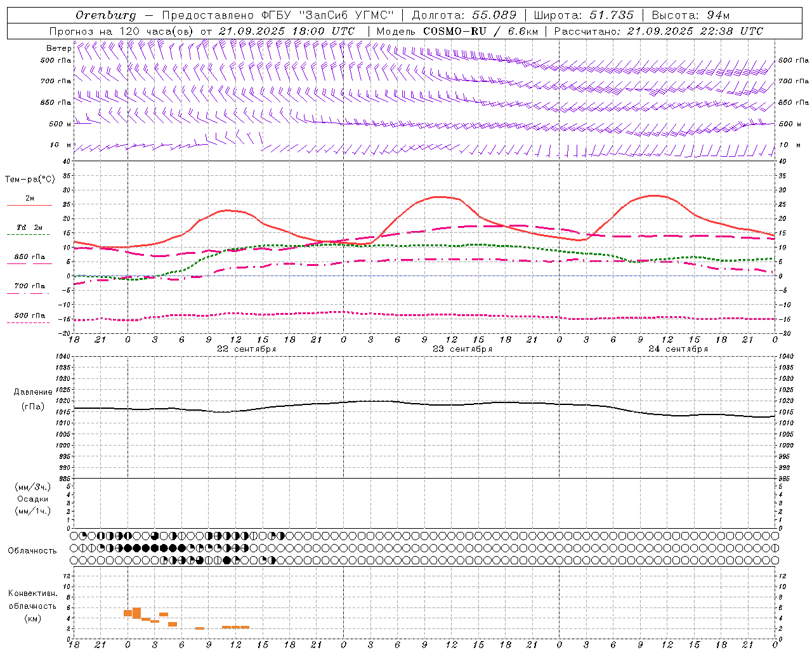
Task: Select the Td 2м dew point legend entry
Action: (30, 227)
